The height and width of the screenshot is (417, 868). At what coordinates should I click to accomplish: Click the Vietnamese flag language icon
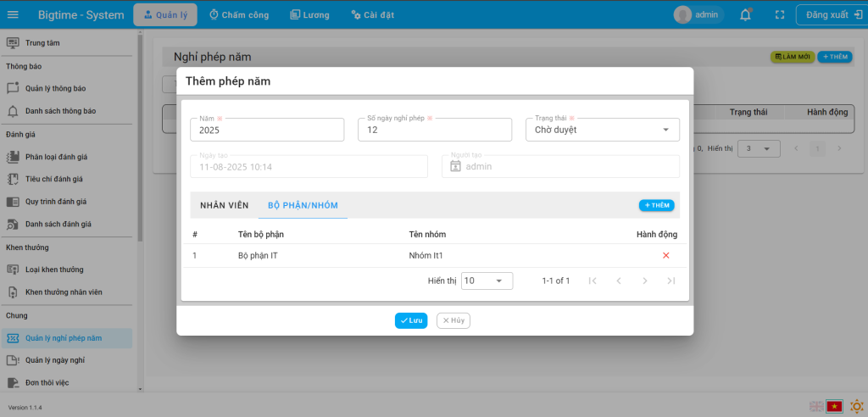click(x=834, y=406)
